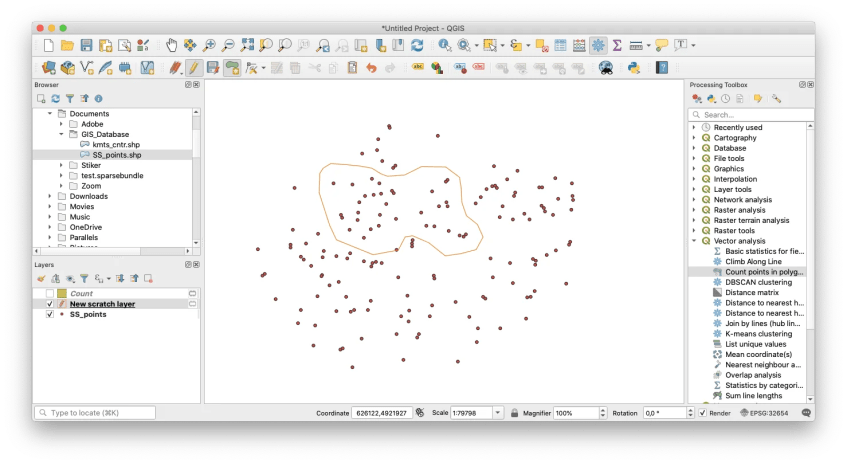
Task: Open toolbox History clock icon
Action: [x=725, y=98]
